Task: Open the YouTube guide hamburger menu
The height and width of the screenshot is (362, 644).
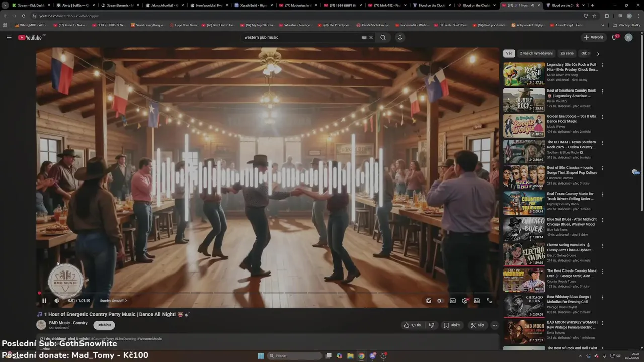Action: tap(9, 37)
